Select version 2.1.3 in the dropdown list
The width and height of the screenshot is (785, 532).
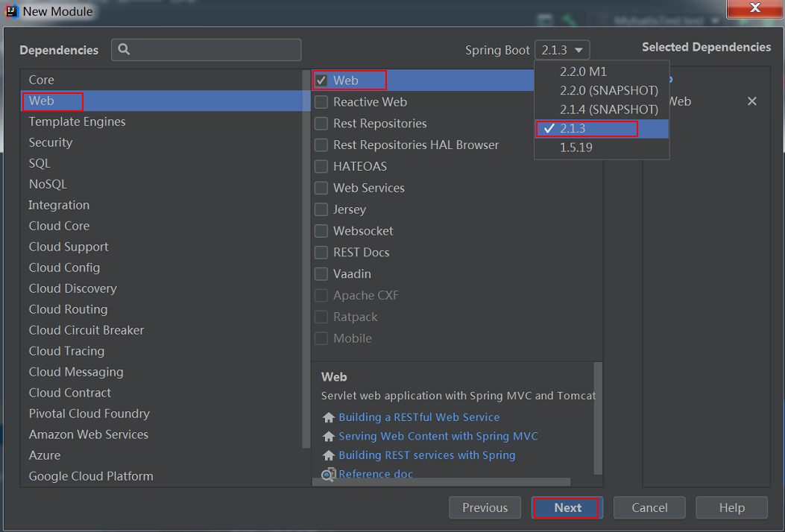pyautogui.click(x=602, y=129)
